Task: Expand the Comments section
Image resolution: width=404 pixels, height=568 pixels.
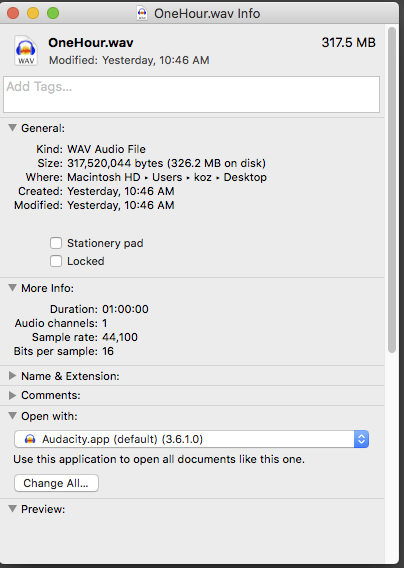Action: pos(12,395)
